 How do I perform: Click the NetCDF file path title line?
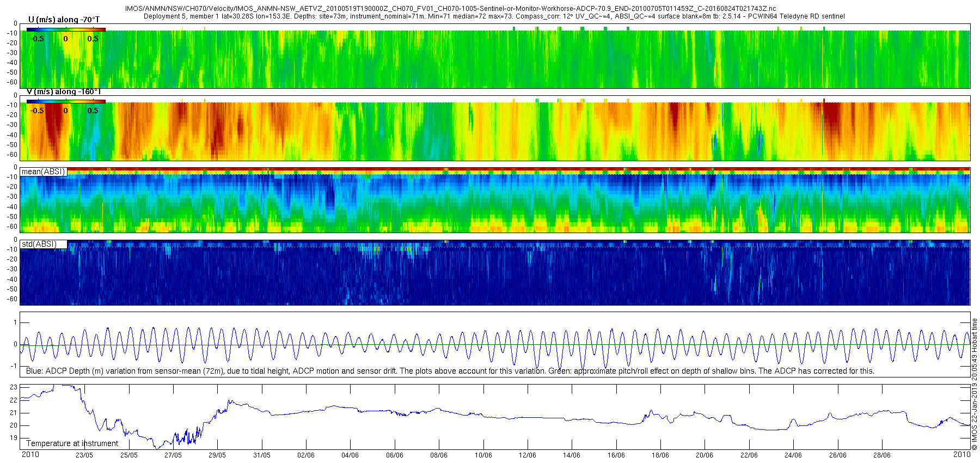pos(451,9)
